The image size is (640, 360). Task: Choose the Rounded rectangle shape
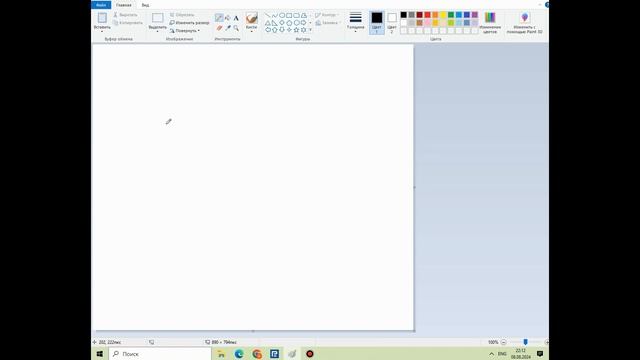coord(296,16)
